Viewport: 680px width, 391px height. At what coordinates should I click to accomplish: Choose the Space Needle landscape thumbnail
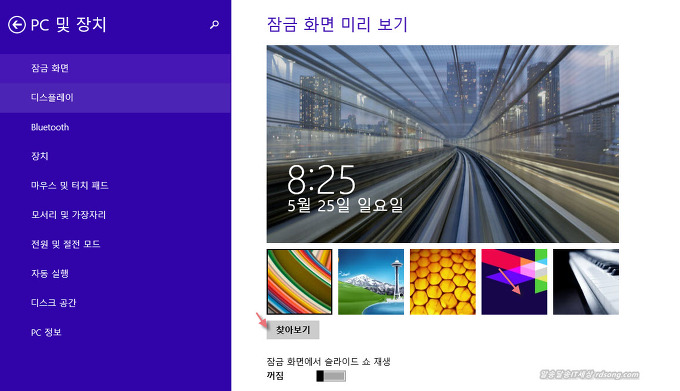click(371, 282)
